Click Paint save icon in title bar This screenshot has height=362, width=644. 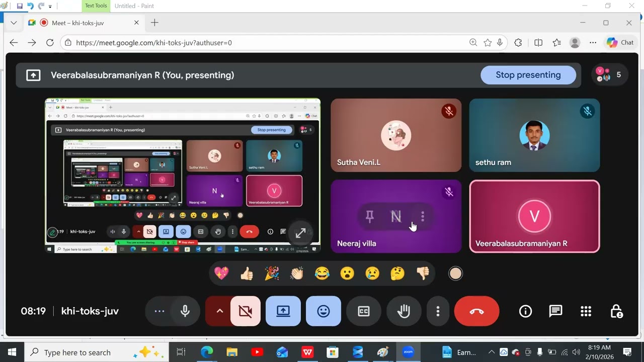20,6
